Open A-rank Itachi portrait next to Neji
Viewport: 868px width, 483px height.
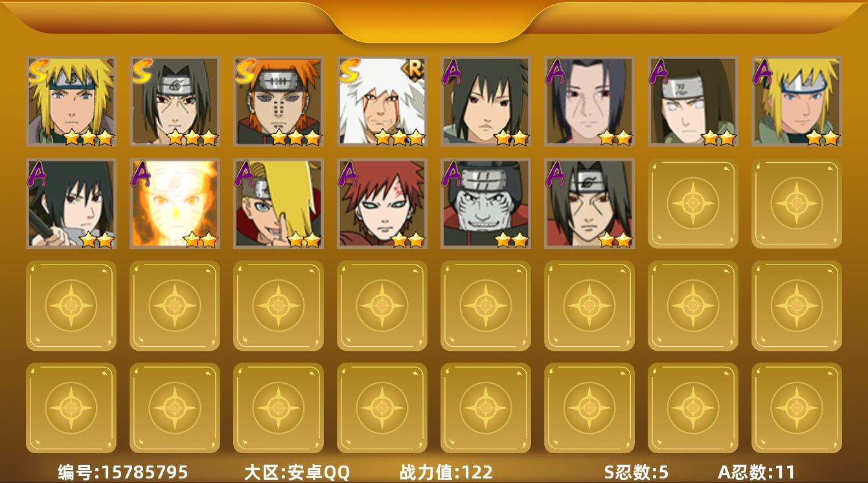(x=589, y=101)
